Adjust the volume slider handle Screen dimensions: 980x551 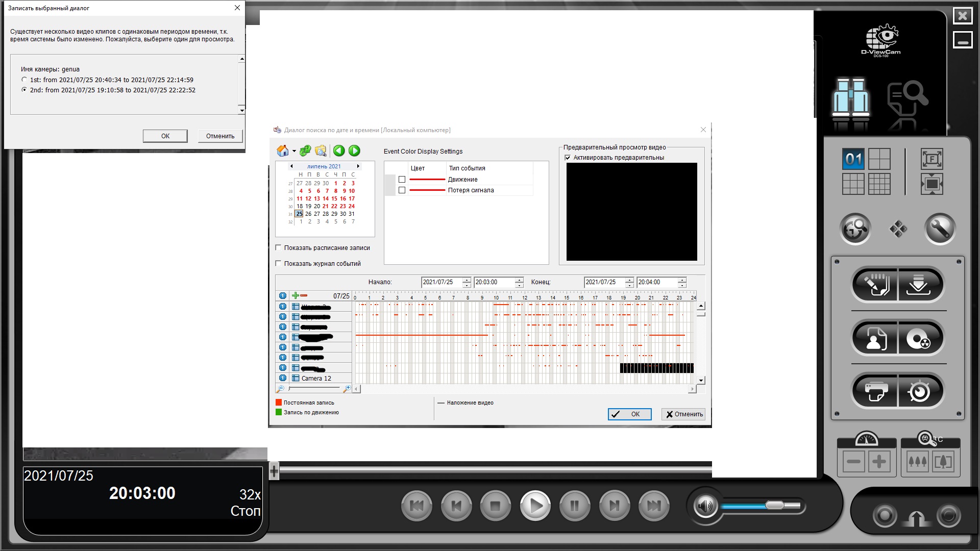click(774, 506)
